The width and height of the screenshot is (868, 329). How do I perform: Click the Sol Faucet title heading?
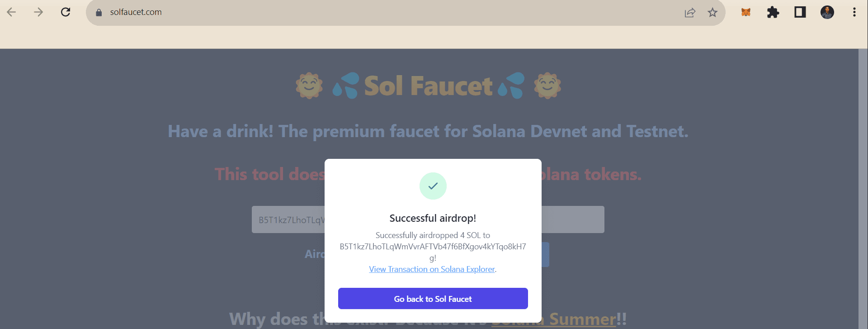click(428, 85)
